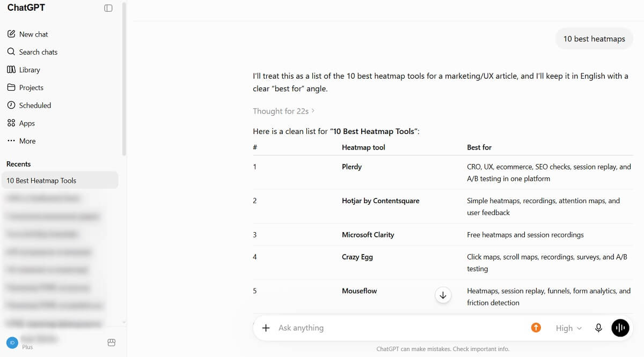Click the three-dots More icon

11,141
